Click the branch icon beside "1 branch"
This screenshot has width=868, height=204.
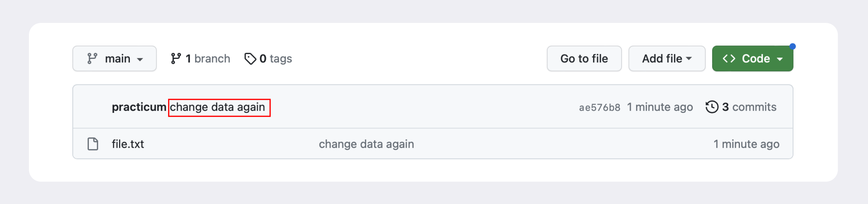pos(175,59)
